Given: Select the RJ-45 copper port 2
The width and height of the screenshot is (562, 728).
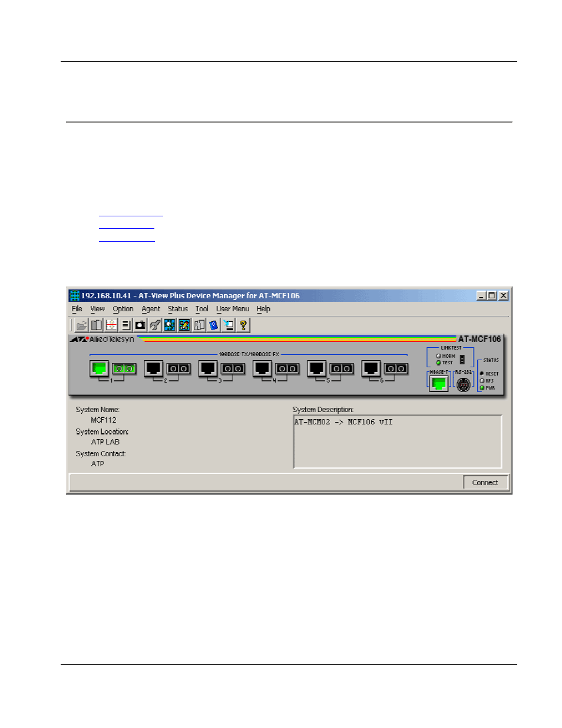Looking at the screenshot, I should 153,368.
